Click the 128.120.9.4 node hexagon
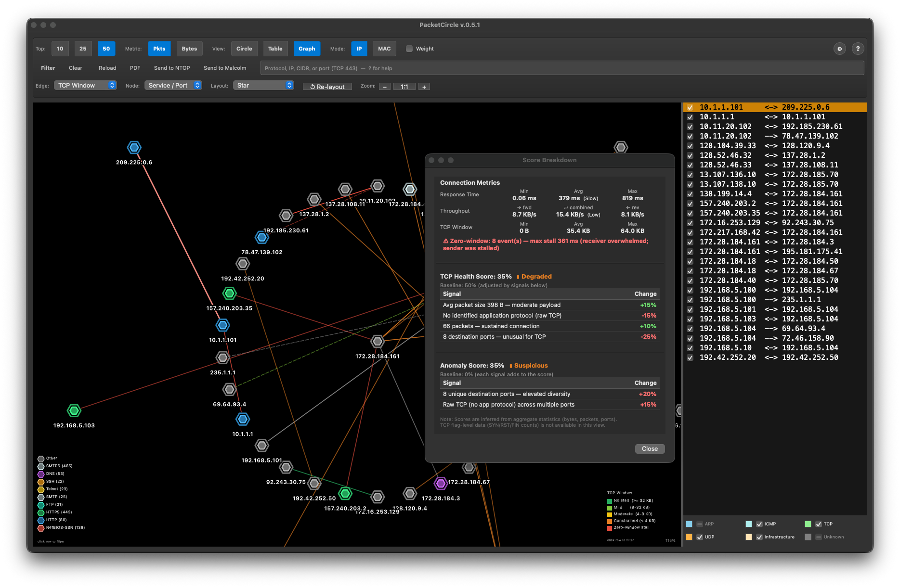The height and width of the screenshot is (588, 900). 410,493
